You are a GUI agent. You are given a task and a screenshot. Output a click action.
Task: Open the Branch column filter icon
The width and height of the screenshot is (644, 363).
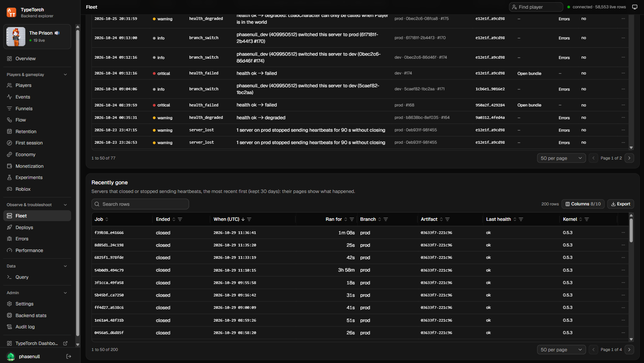(x=386, y=219)
